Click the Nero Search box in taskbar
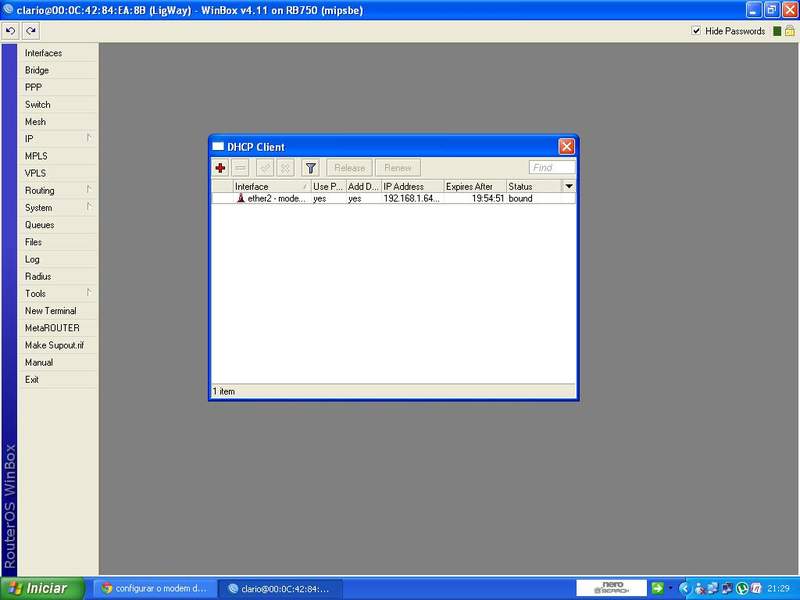This screenshot has height=600, width=800. [612, 588]
